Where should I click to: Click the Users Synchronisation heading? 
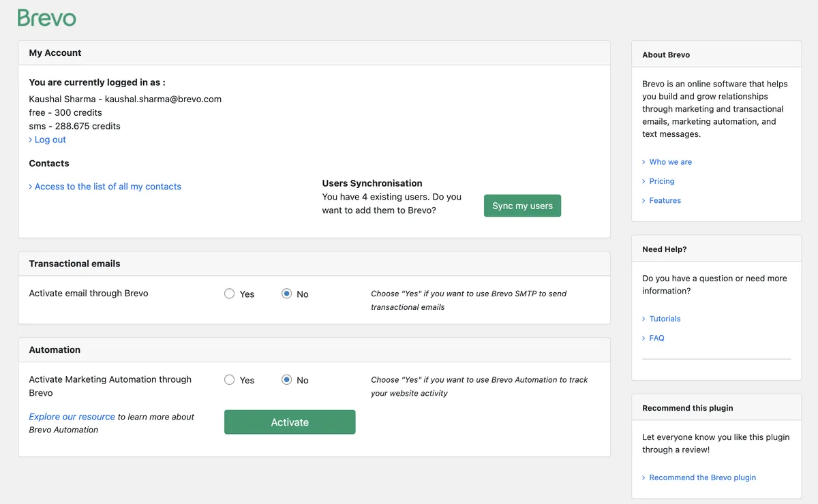[x=372, y=183]
